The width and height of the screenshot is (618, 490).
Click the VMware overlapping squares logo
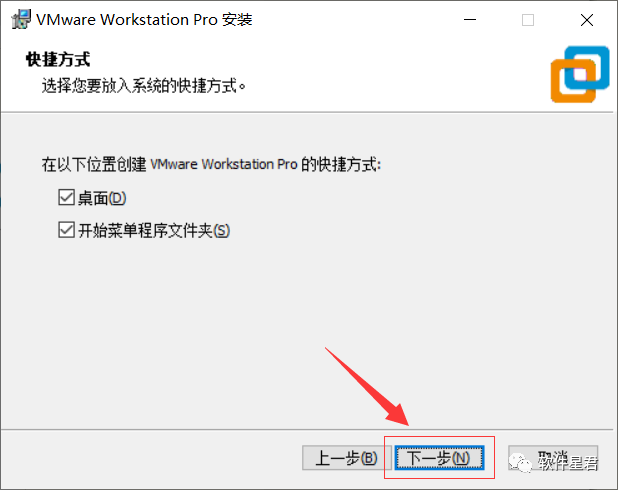[580, 75]
